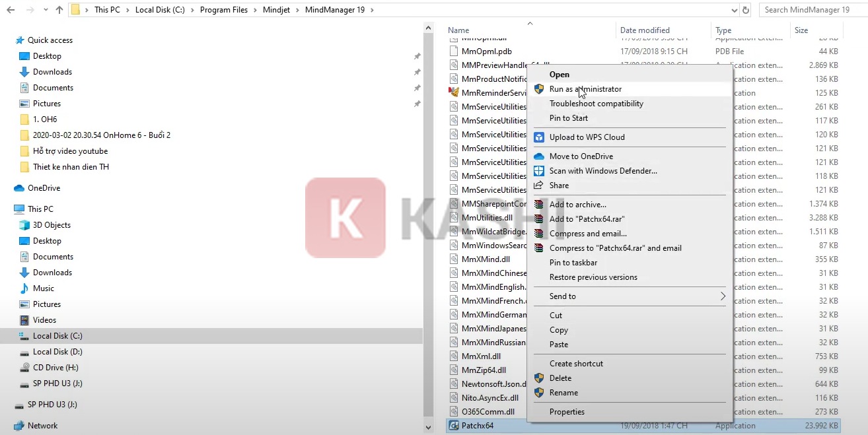Click the Quick access star icon
Viewport: 868px width, 435px height.
tap(19, 40)
